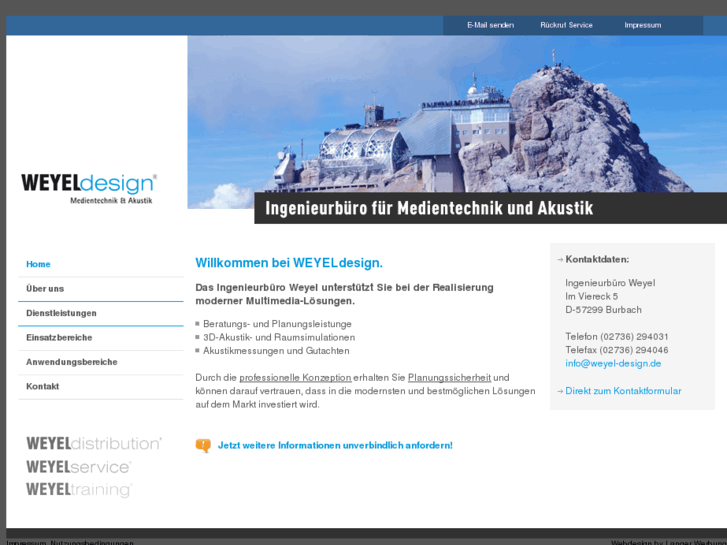Click the orange exclamation speech bubble icon
The image size is (727, 545).
[203, 446]
